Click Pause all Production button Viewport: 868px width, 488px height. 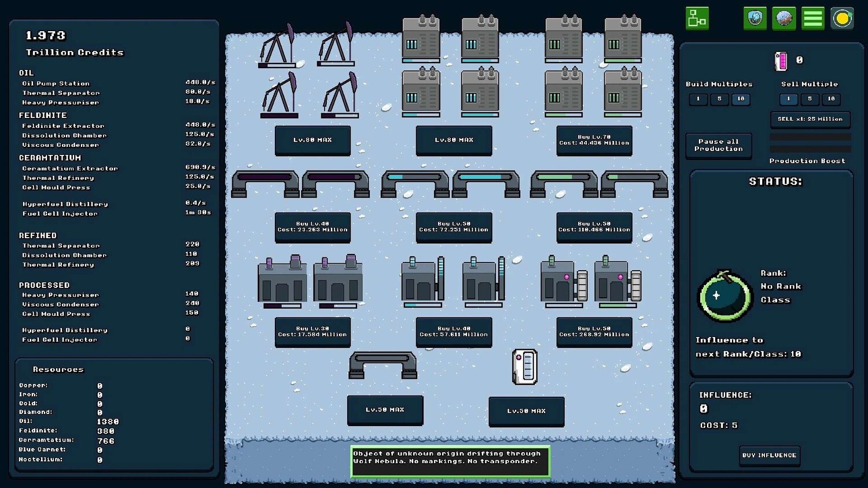click(719, 145)
